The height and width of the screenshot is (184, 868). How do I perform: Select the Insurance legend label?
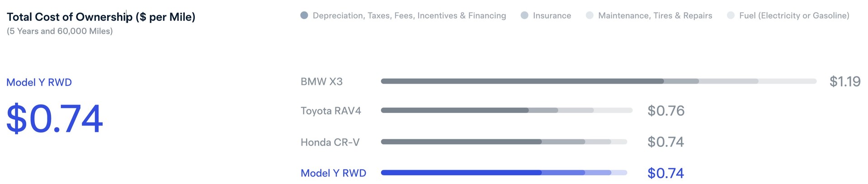[552, 16]
